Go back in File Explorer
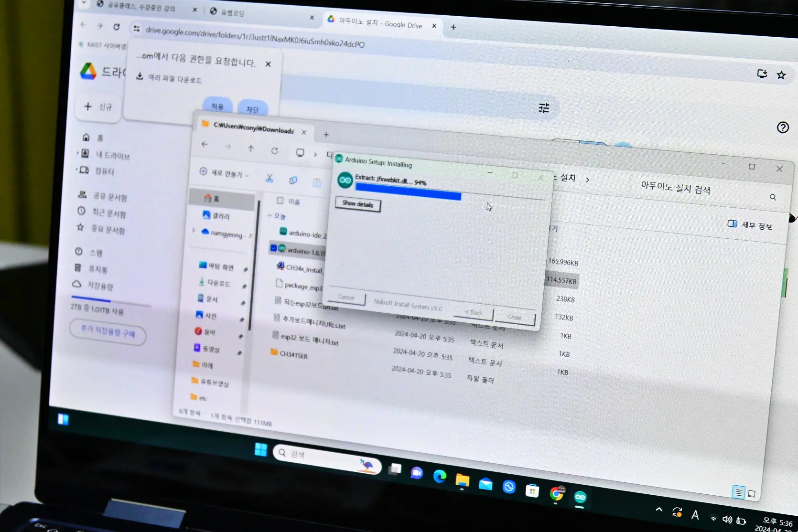The image size is (798, 532). pyautogui.click(x=205, y=144)
